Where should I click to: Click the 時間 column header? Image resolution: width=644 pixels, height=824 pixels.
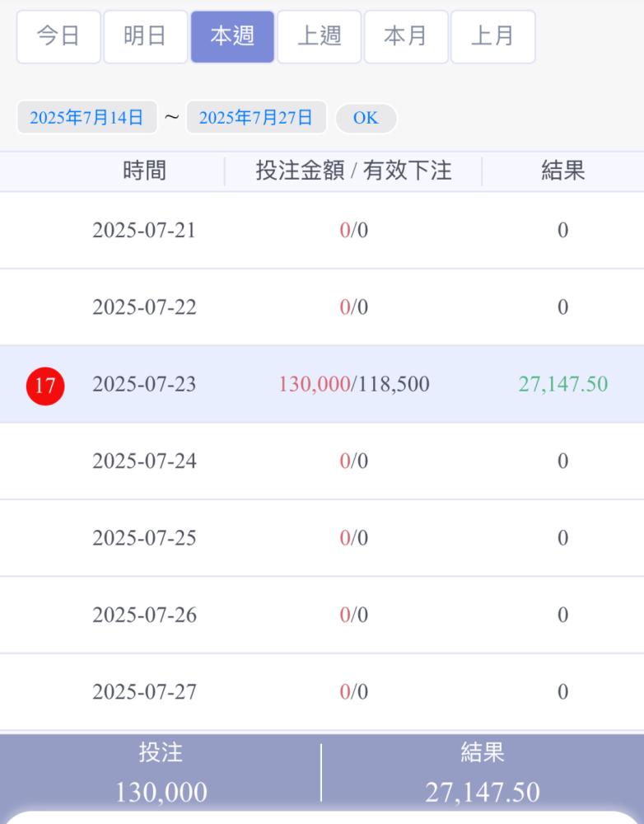coord(144,171)
